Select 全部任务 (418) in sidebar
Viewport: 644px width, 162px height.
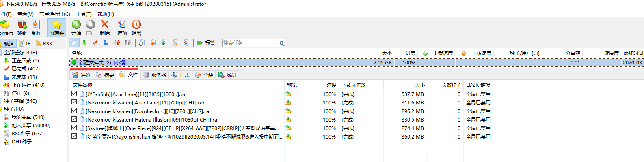20,53
